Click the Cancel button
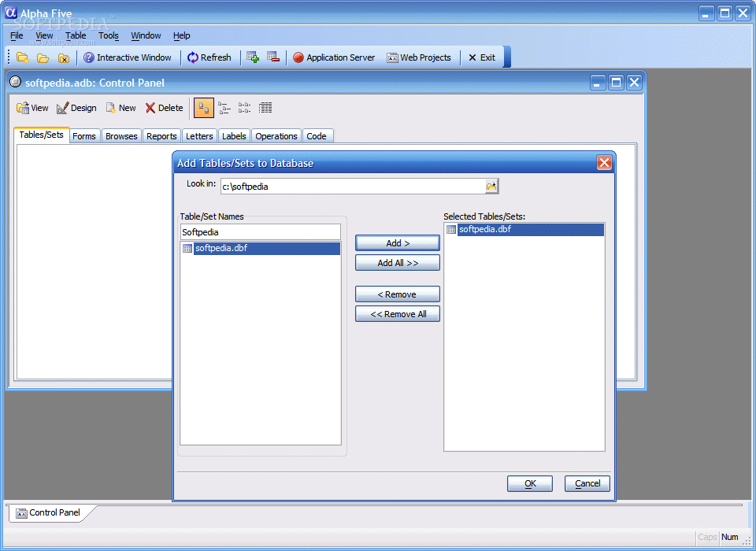756x551 pixels. [587, 483]
